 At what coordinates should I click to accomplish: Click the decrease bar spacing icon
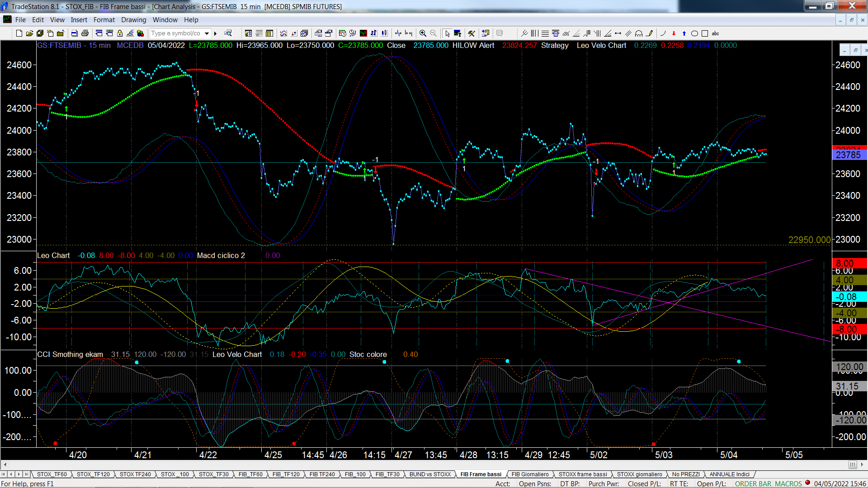point(398,33)
